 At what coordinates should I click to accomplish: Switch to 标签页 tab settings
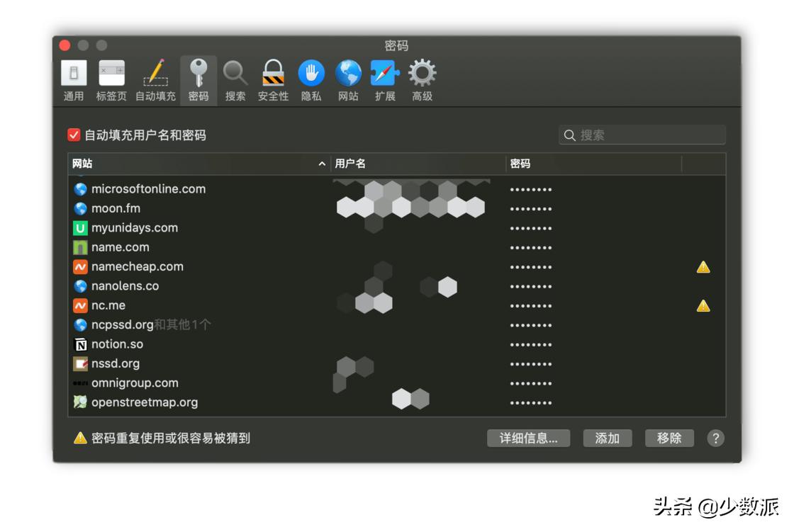click(111, 78)
